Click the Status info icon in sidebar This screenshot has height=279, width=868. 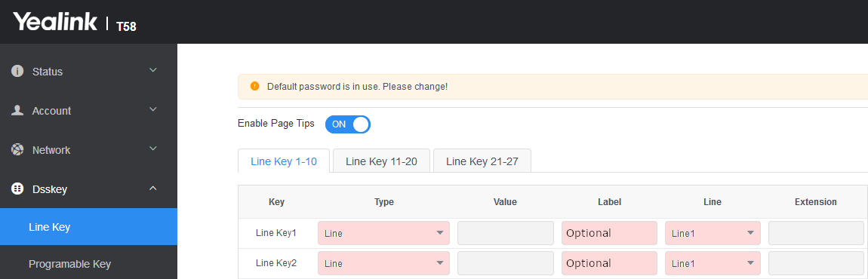[x=17, y=72]
